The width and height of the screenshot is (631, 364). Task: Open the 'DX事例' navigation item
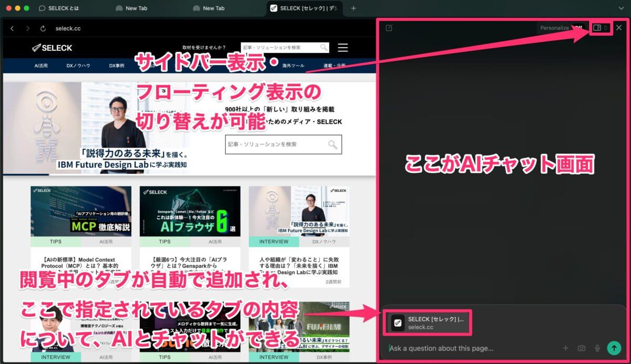tap(116, 66)
